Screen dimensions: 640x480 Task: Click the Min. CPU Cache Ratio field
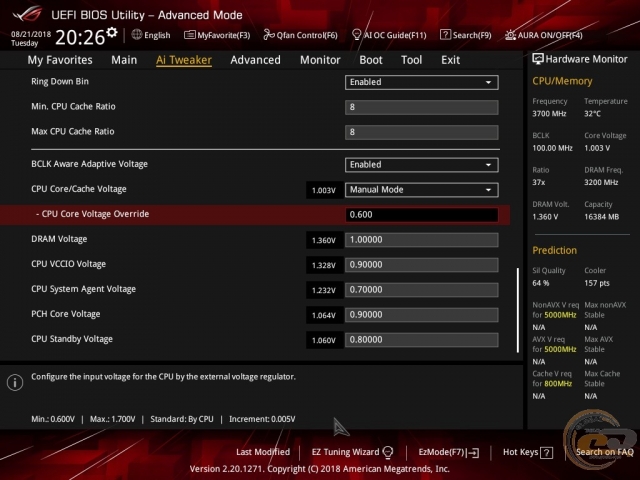tap(422, 107)
